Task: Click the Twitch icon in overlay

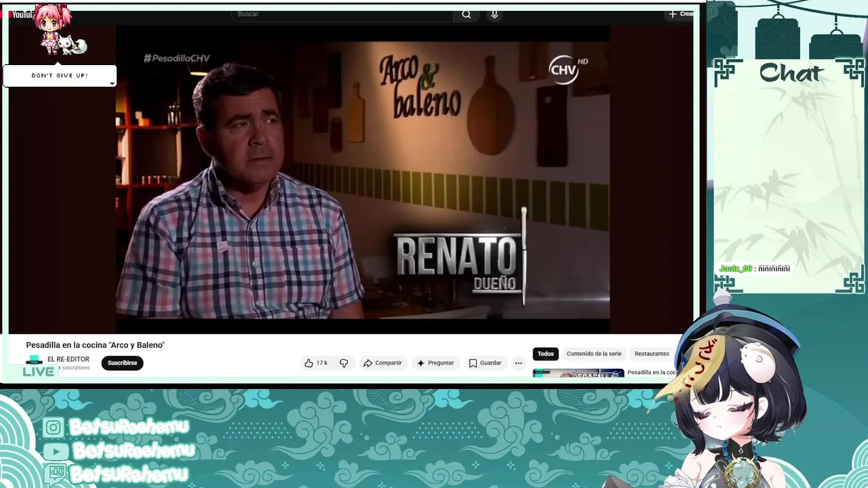Action: click(56, 474)
